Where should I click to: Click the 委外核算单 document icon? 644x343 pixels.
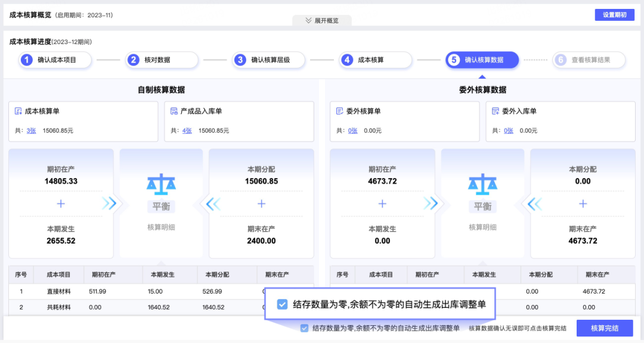(x=340, y=111)
